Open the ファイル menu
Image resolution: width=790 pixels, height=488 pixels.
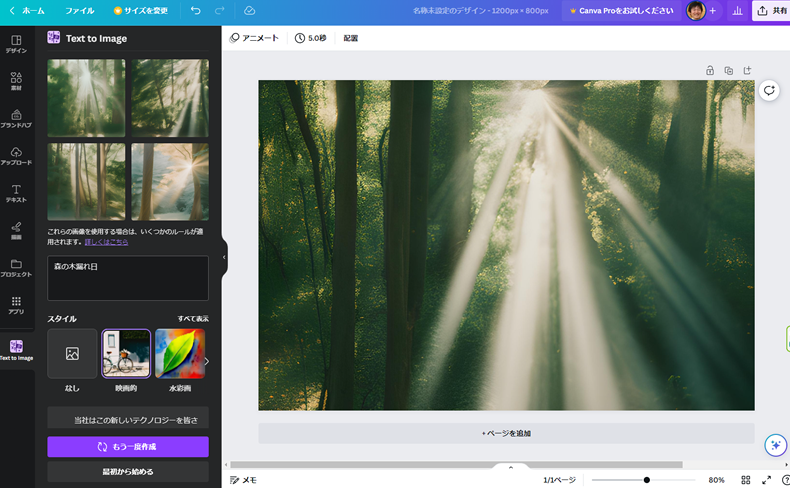point(80,11)
